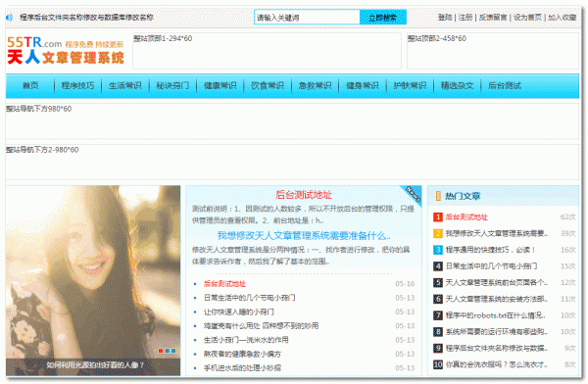Open the 首页 navigation tab
Viewport: 588px width, 384px height.
(x=30, y=85)
